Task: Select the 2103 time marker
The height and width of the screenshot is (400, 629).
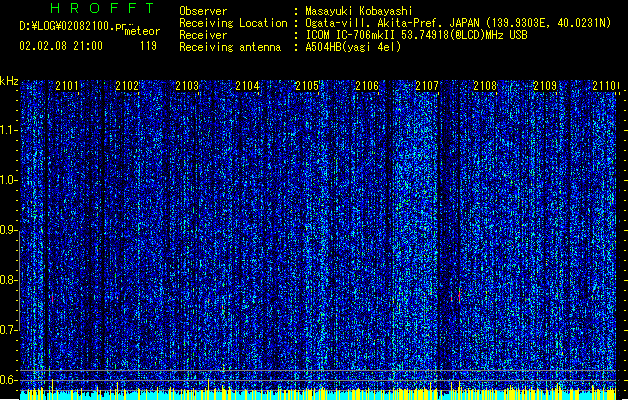Action: coord(187,86)
